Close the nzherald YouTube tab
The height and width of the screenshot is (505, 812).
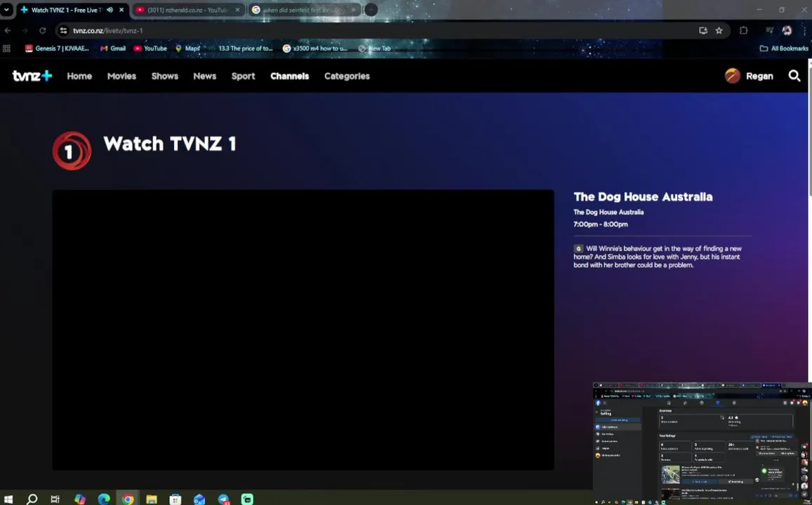coord(238,10)
